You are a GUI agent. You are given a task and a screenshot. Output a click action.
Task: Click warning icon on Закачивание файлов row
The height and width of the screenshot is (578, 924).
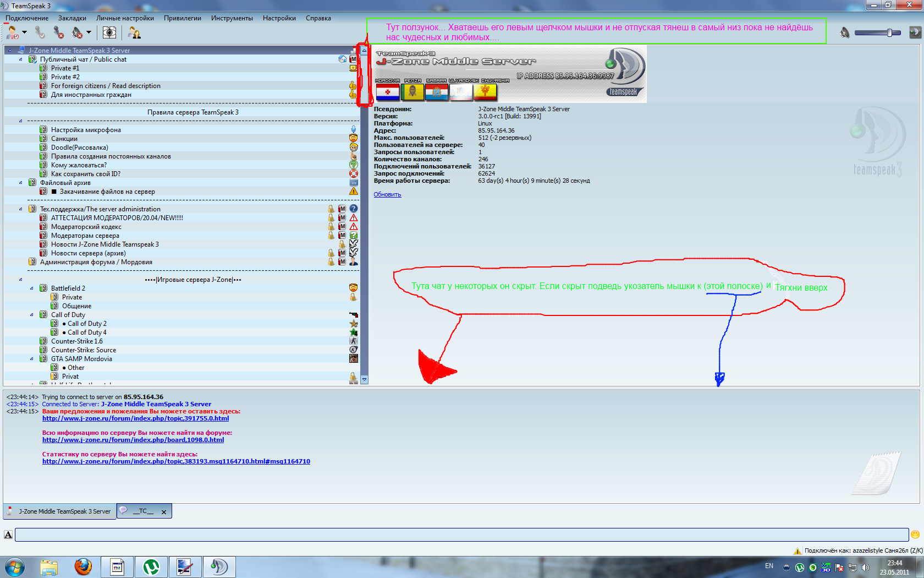click(354, 192)
